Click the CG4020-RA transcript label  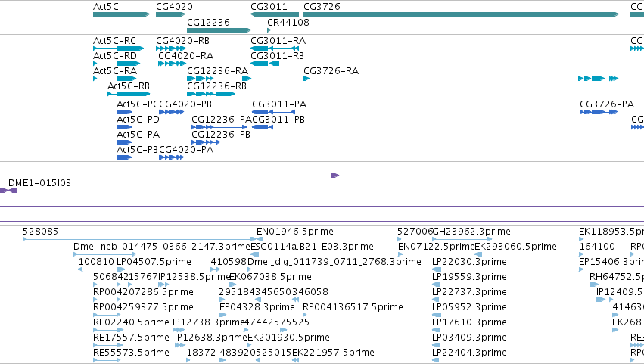click(x=186, y=56)
